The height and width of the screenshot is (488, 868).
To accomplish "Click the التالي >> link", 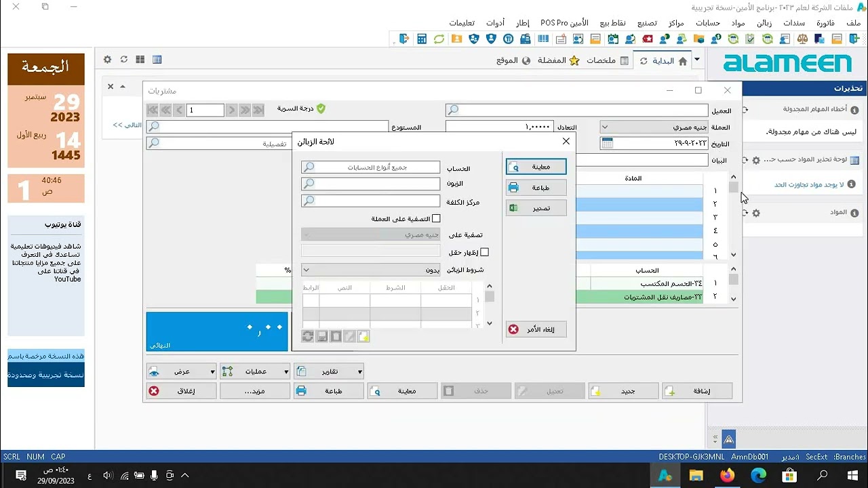I will click(x=127, y=125).
